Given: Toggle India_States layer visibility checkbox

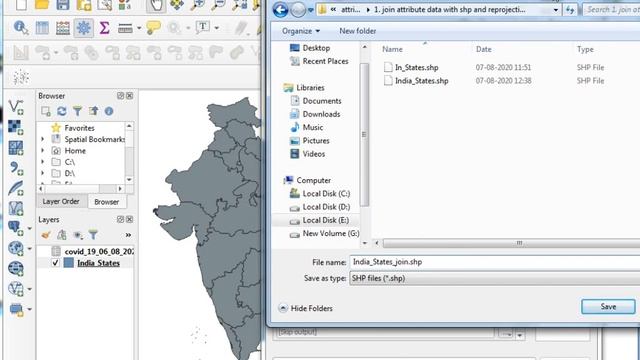Looking at the screenshot, I should pyautogui.click(x=56, y=263).
